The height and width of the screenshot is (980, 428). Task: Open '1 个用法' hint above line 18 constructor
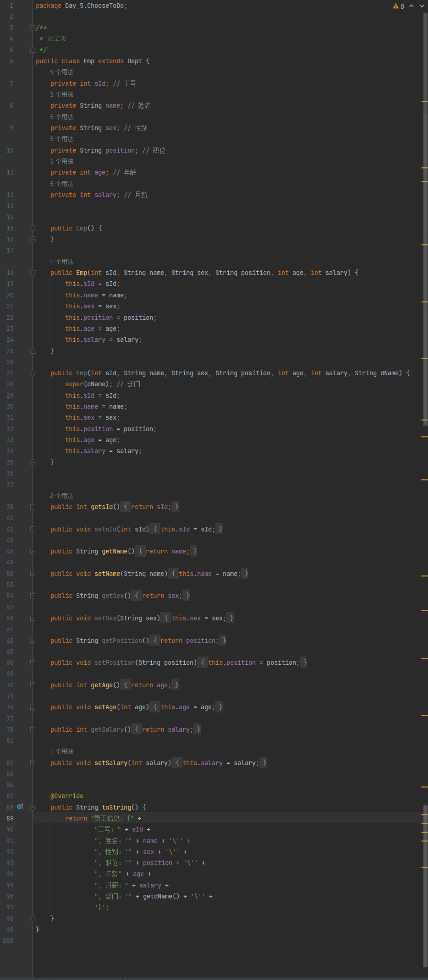pos(62,262)
